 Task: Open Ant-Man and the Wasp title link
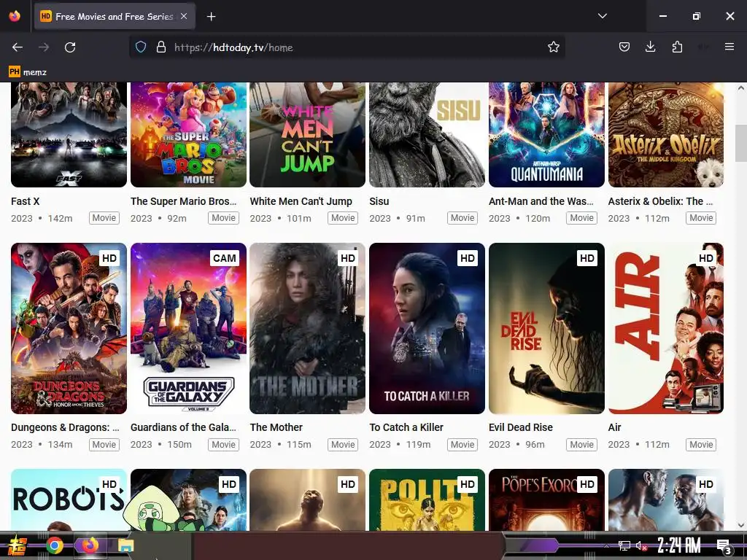coord(541,201)
